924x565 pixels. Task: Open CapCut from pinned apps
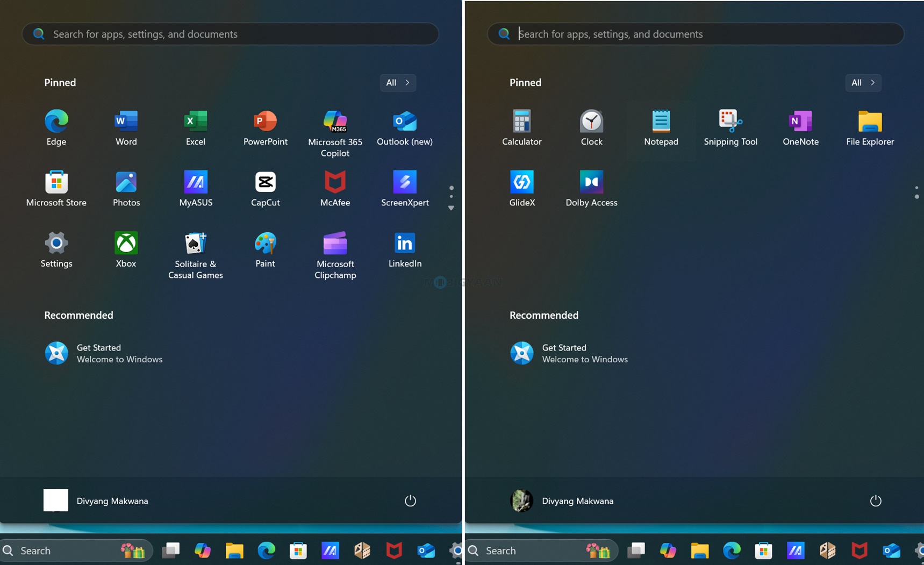coord(266,189)
